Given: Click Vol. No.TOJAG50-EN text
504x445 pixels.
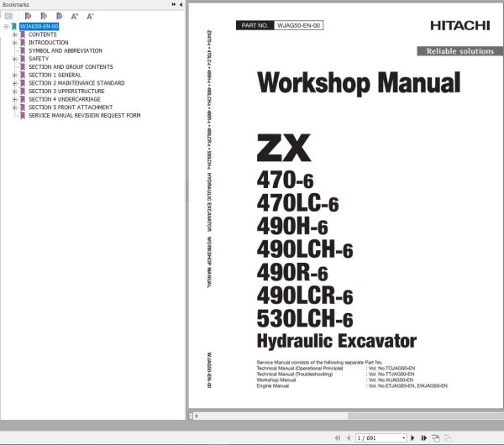Looking at the screenshot, I should click(391, 369).
